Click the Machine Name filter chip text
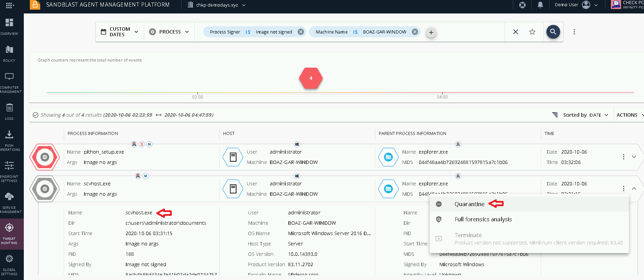The height and width of the screenshot is (280, 644). tap(361, 32)
